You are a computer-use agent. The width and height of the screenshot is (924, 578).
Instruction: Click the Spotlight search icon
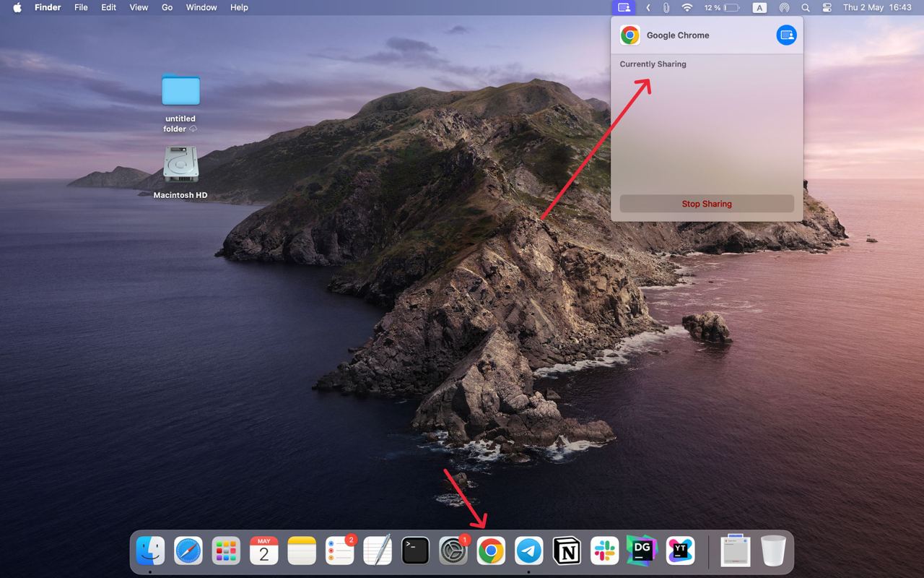(806, 7)
